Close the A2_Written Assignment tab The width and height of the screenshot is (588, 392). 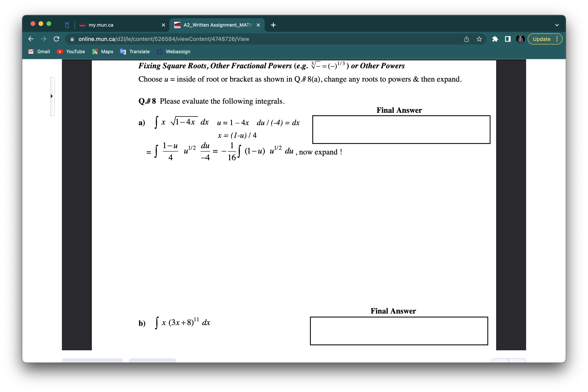[x=258, y=25]
